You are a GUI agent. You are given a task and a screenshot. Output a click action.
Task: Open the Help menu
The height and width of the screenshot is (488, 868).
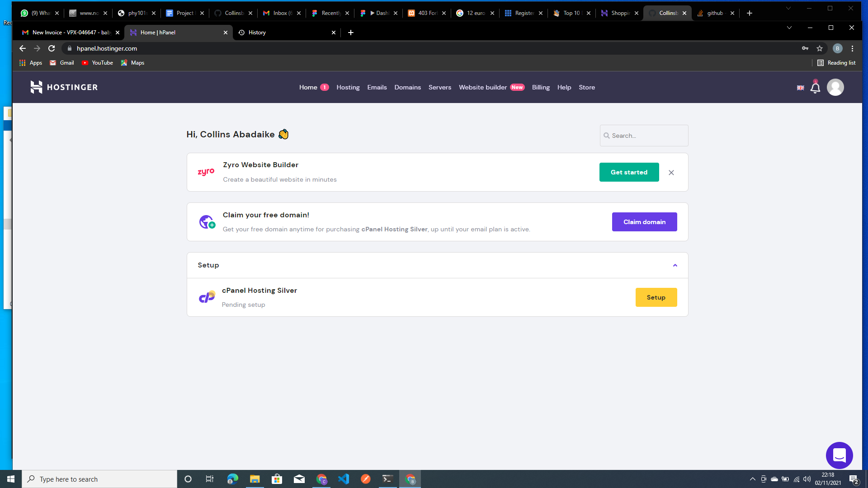coord(564,87)
